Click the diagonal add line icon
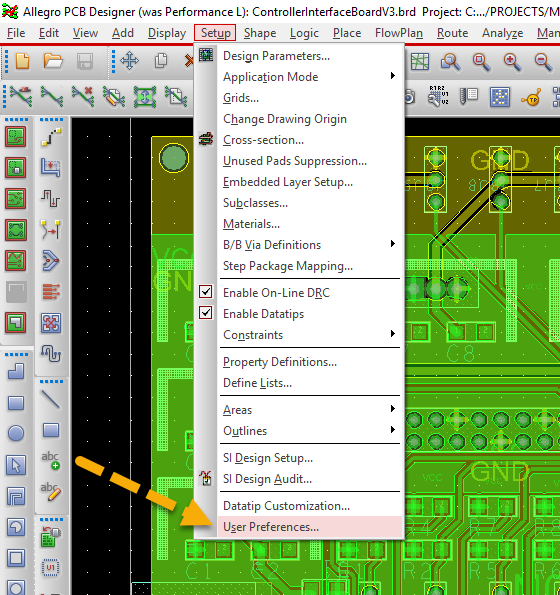 click(50, 399)
